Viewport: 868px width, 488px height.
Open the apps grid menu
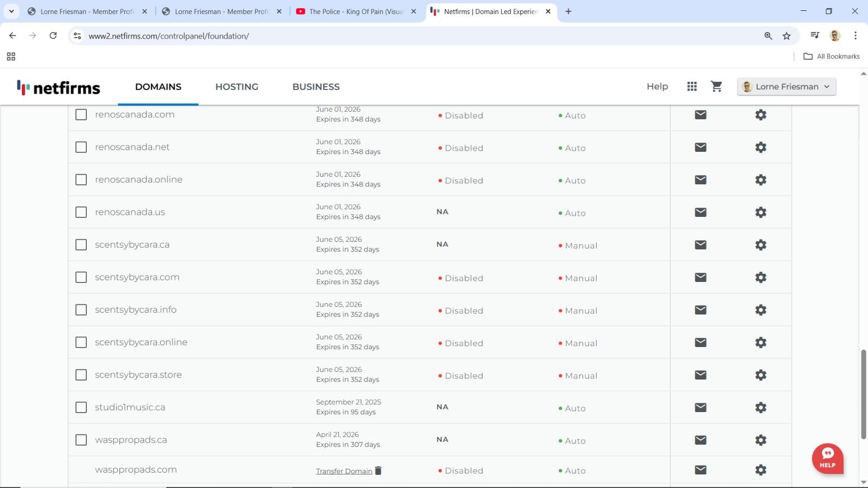tap(692, 87)
